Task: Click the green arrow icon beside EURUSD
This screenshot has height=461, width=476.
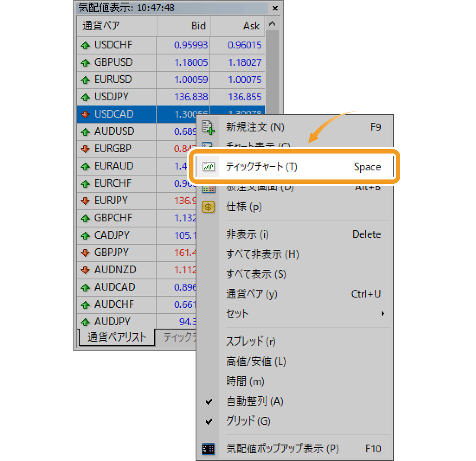Action: click(x=86, y=80)
